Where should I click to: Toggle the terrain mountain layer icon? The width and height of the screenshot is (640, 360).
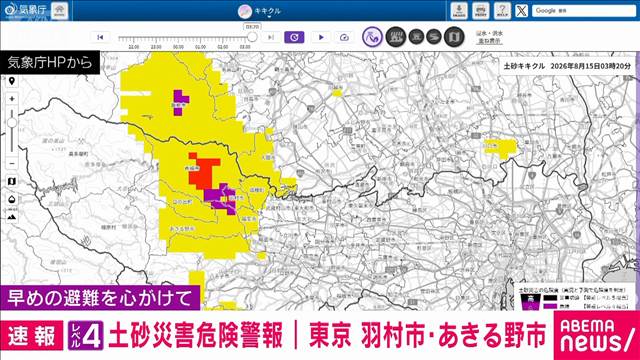coord(12,217)
